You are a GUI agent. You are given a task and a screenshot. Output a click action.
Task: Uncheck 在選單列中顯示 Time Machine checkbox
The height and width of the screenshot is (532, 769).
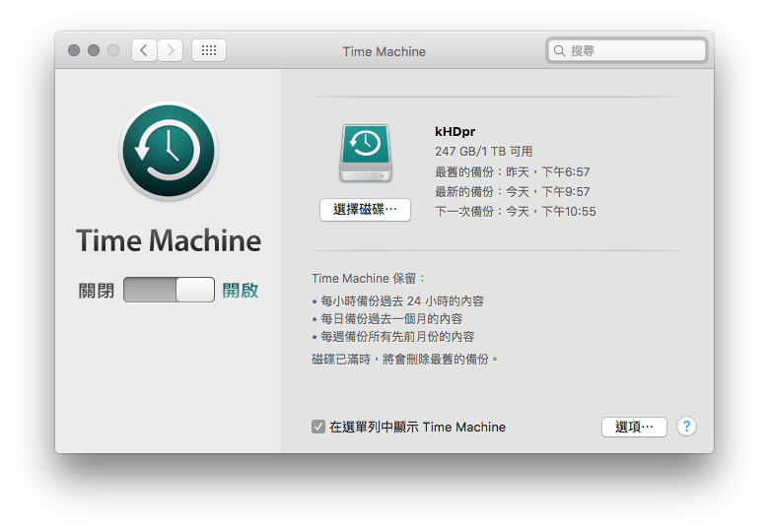[x=318, y=427]
